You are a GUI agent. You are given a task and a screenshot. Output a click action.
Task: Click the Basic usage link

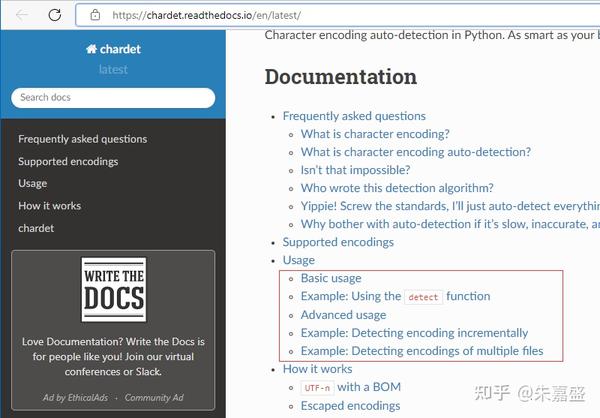(331, 278)
